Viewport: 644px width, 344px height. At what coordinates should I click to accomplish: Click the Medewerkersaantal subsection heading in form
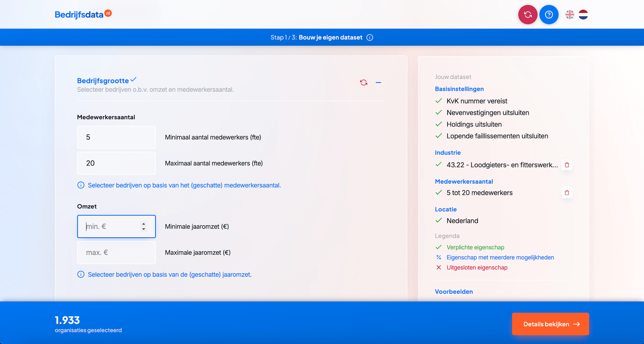coord(106,117)
